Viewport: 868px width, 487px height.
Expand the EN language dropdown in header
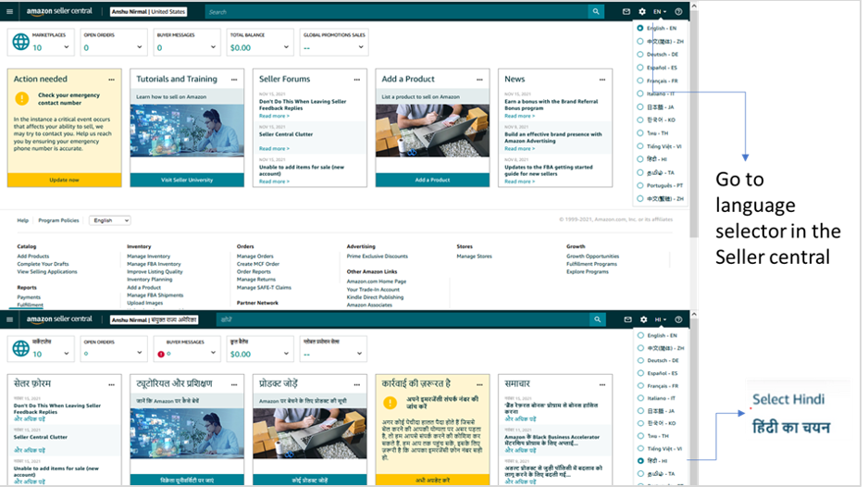pos(660,11)
